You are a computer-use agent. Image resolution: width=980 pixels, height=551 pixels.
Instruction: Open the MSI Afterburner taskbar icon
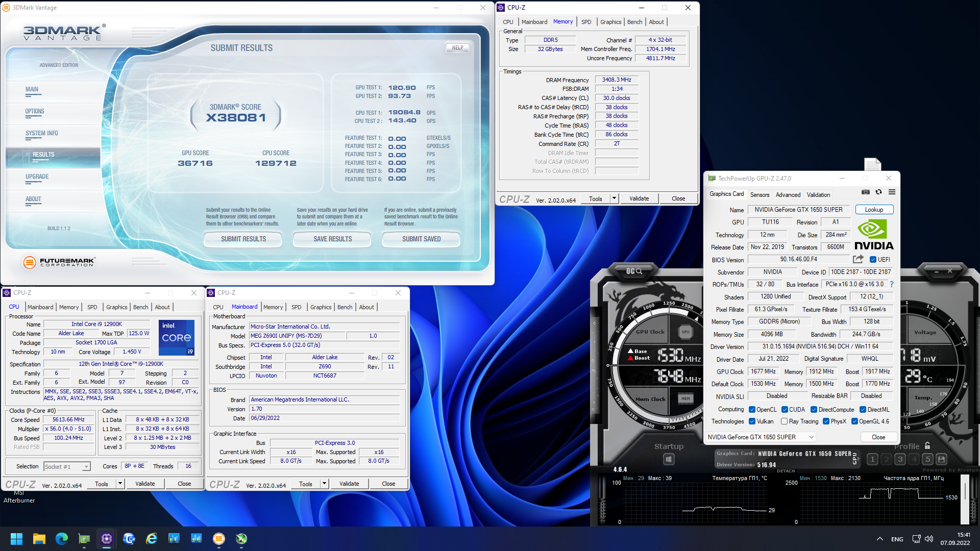coord(241,539)
